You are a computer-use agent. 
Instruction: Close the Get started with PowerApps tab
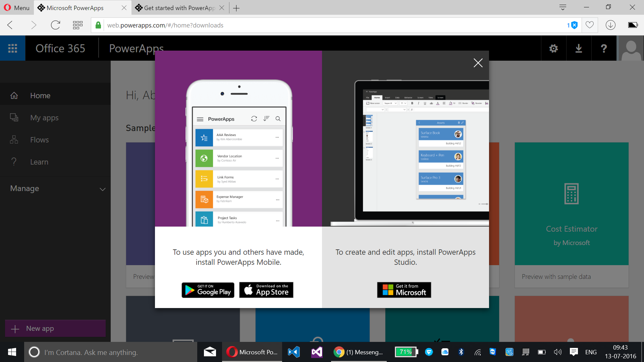[222, 8]
